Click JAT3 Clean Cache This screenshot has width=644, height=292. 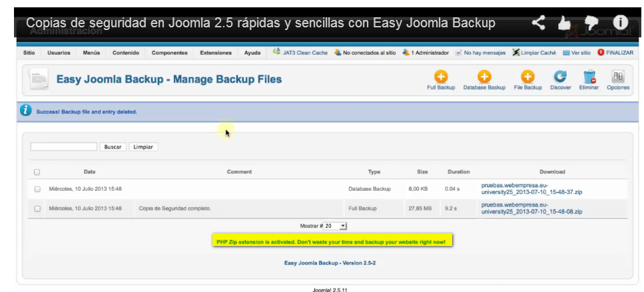(300, 53)
